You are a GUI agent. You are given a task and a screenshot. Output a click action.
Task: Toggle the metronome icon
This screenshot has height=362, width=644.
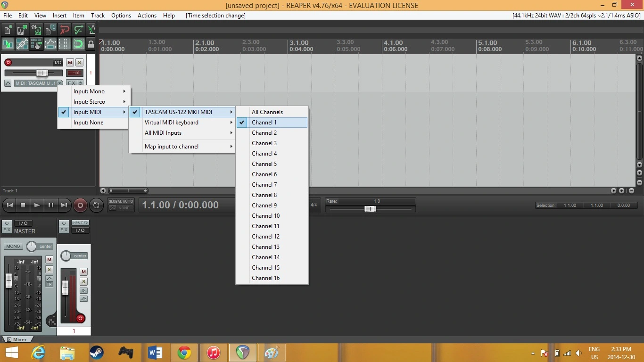pos(92,30)
